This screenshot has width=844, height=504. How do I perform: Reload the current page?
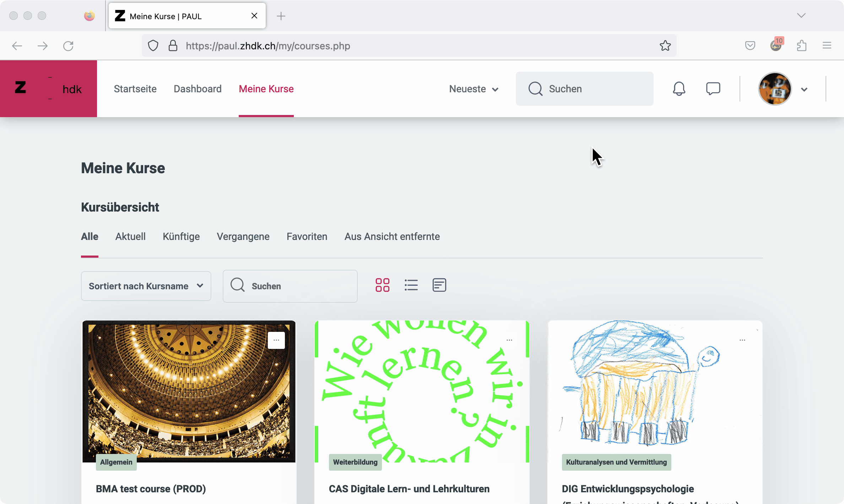coord(68,46)
